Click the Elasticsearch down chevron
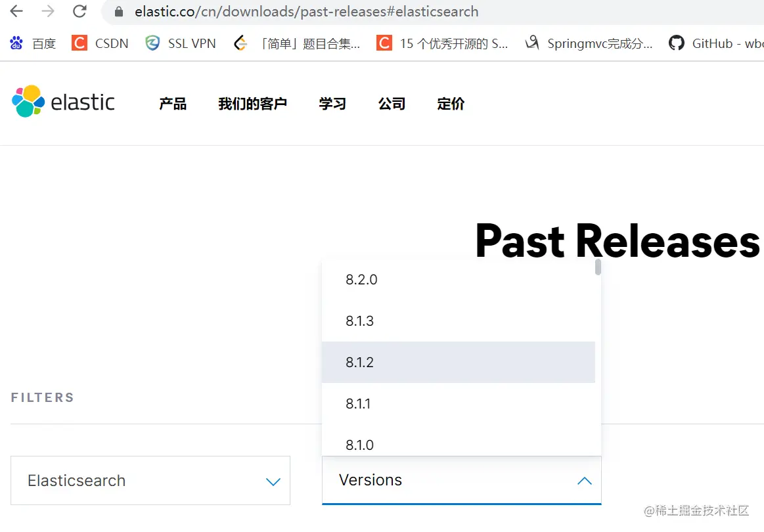This screenshot has width=764, height=532. pyautogui.click(x=273, y=482)
